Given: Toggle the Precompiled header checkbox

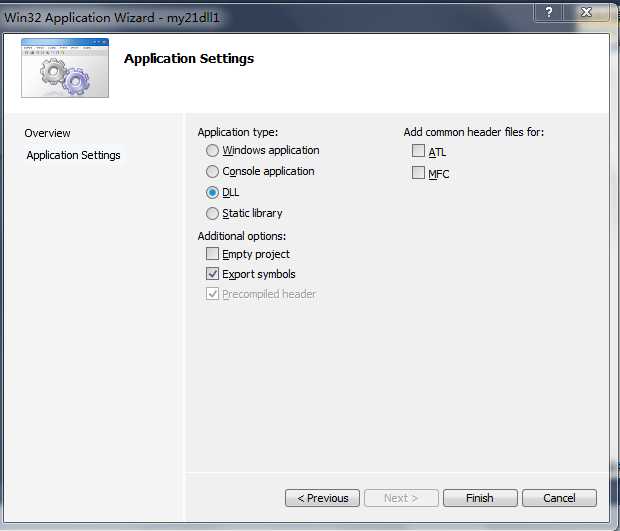Looking at the screenshot, I should pyautogui.click(x=212, y=294).
